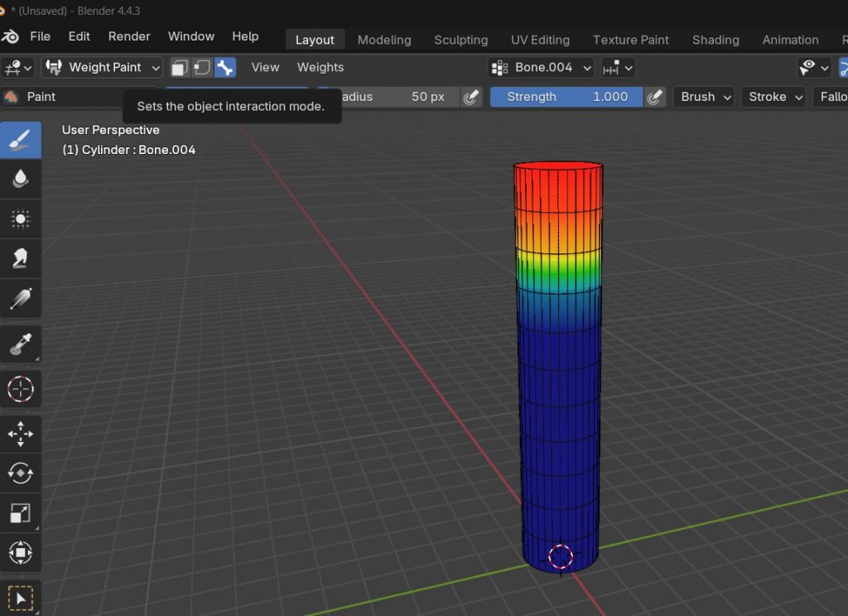Select the Average weight tool
The height and width of the screenshot is (616, 848).
(21, 219)
